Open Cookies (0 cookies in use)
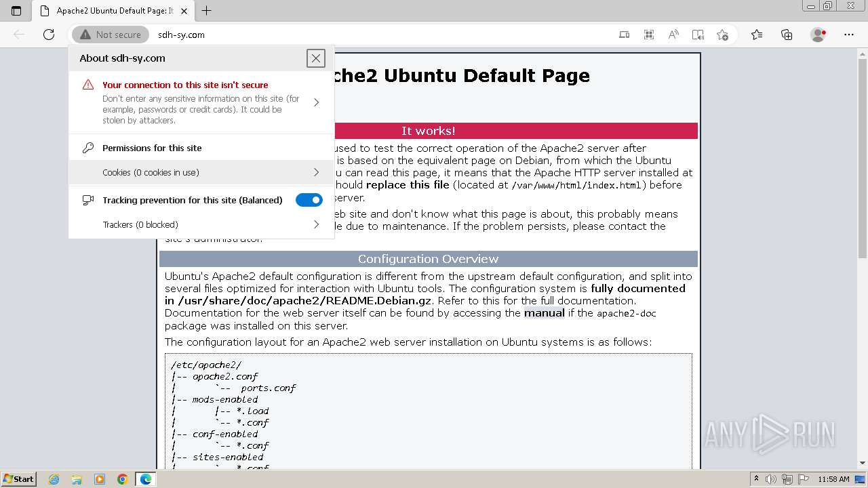The width and height of the screenshot is (868, 488). tap(201, 172)
